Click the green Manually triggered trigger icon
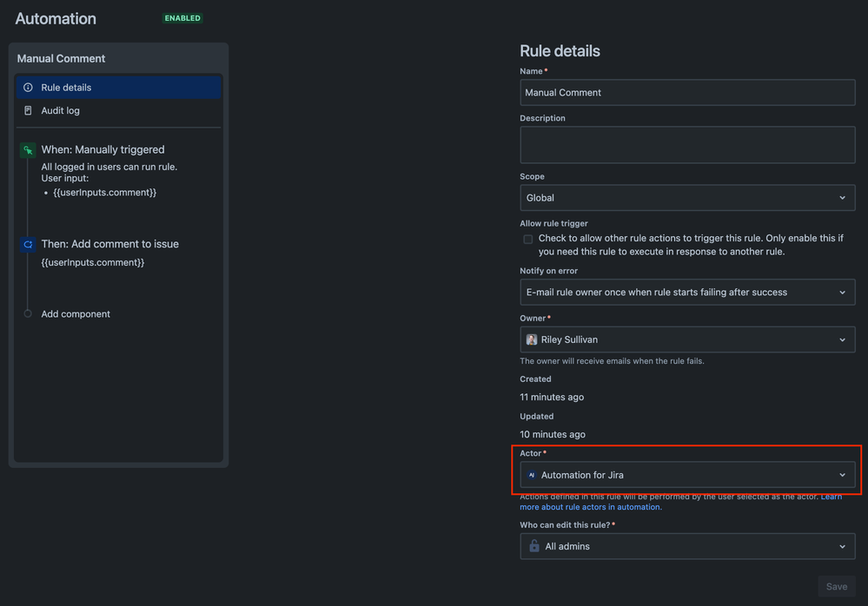This screenshot has height=606, width=868. (x=28, y=150)
